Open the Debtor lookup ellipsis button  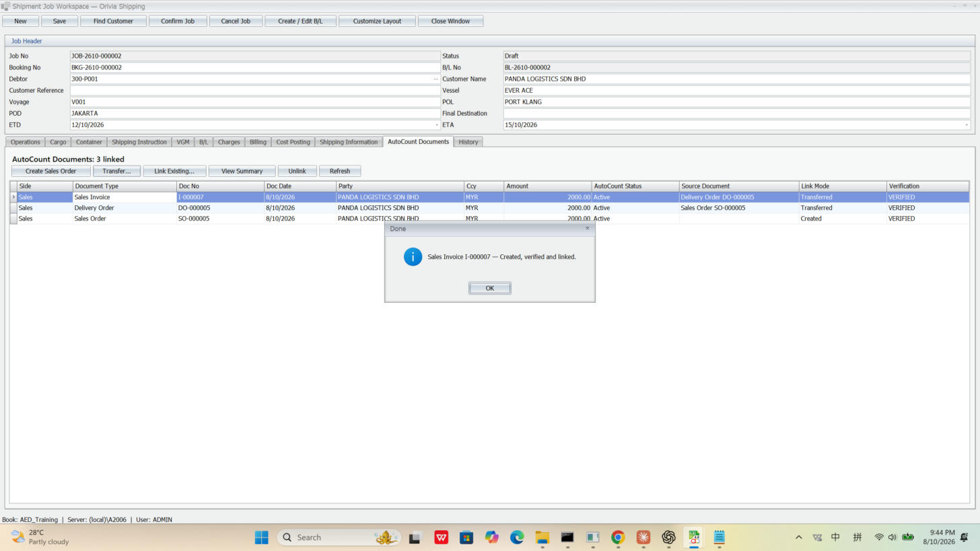pos(435,79)
